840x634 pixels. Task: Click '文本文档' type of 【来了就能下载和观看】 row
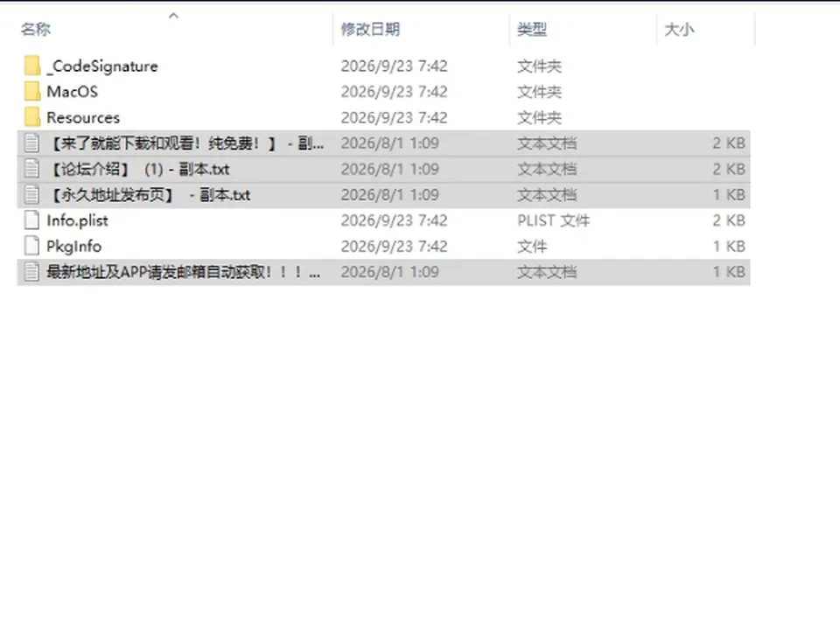tap(546, 143)
